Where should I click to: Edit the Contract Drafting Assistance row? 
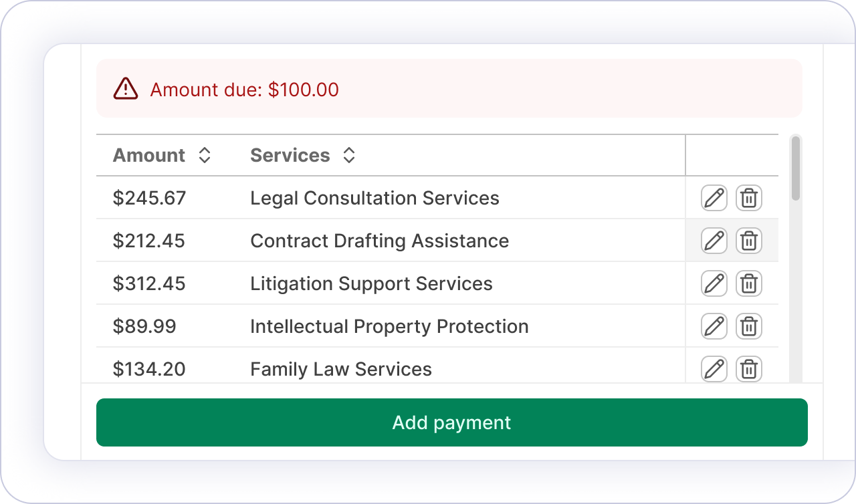coord(714,241)
